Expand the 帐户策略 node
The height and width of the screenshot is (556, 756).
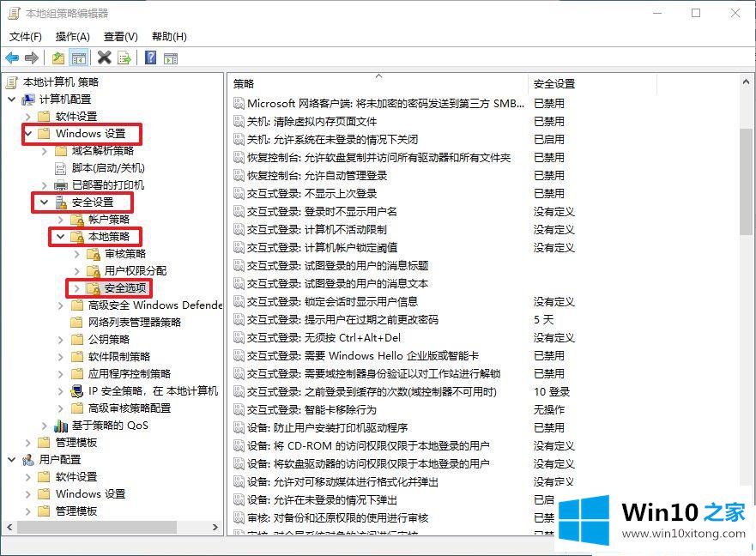(61, 220)
